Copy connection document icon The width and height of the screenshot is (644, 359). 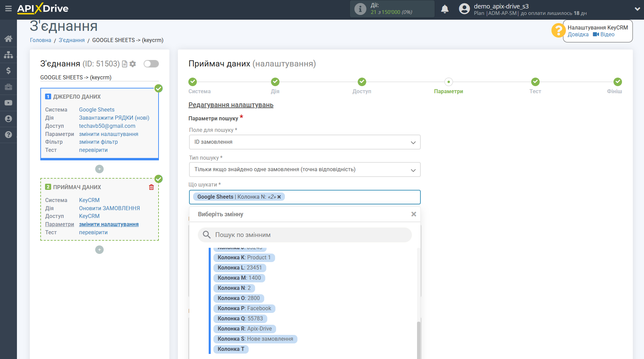[125, 64]
